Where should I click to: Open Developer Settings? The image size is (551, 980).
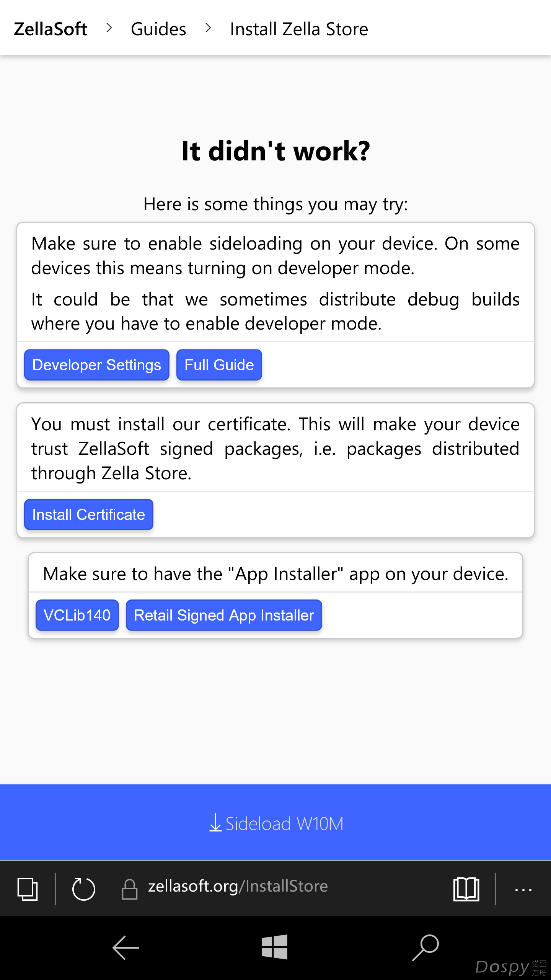pos(97,365)
